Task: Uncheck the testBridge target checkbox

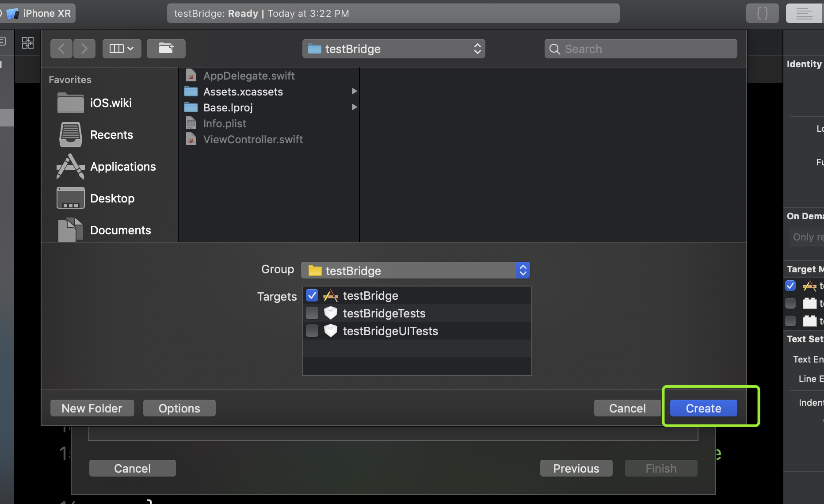Action: (312, 295)
